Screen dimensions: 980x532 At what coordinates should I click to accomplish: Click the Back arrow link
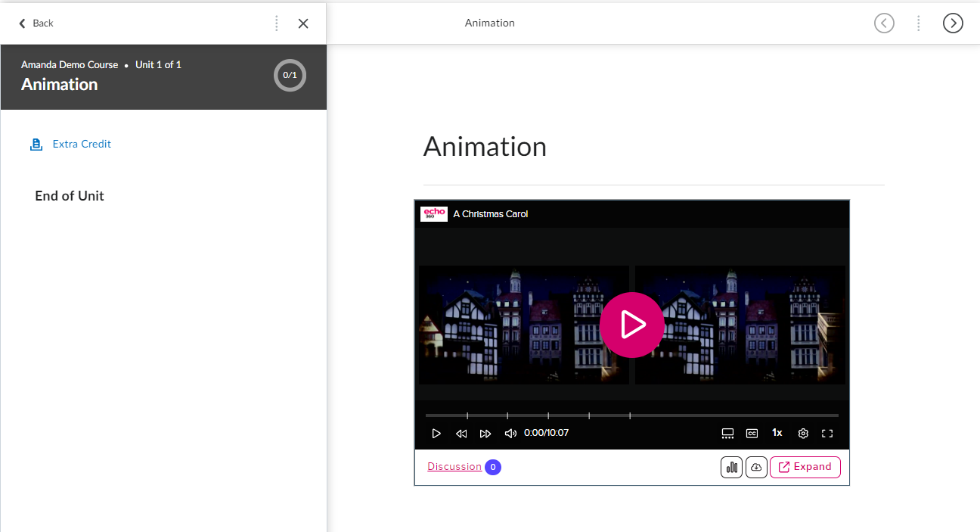click(36, 23)
